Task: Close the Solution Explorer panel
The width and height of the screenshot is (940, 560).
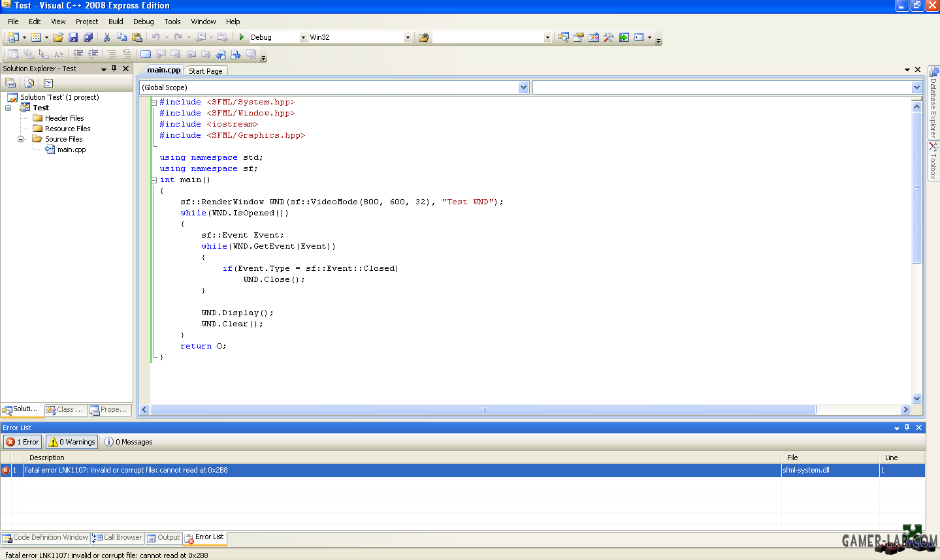Action: 126,69
